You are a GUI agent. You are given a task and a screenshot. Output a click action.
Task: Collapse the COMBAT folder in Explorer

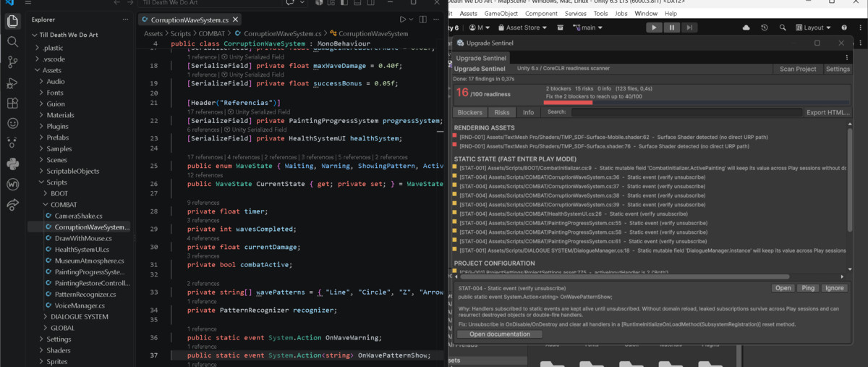coord(64,205)
